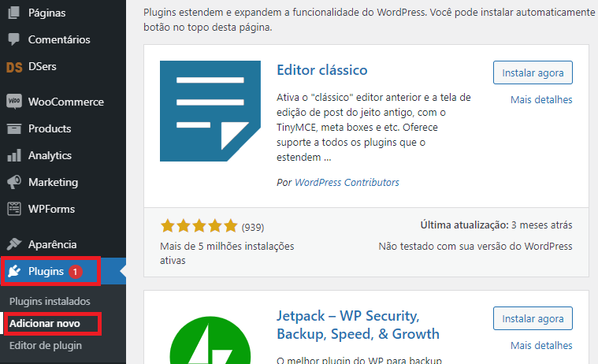Click the Marketing megaphone icon
Viewport: 598px width, 364px height.
click(14, 182)
